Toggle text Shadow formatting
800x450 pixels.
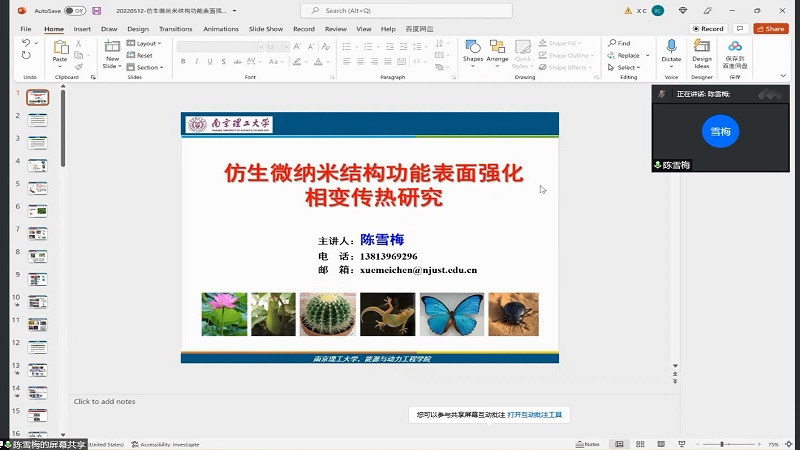tap(223, 61)
